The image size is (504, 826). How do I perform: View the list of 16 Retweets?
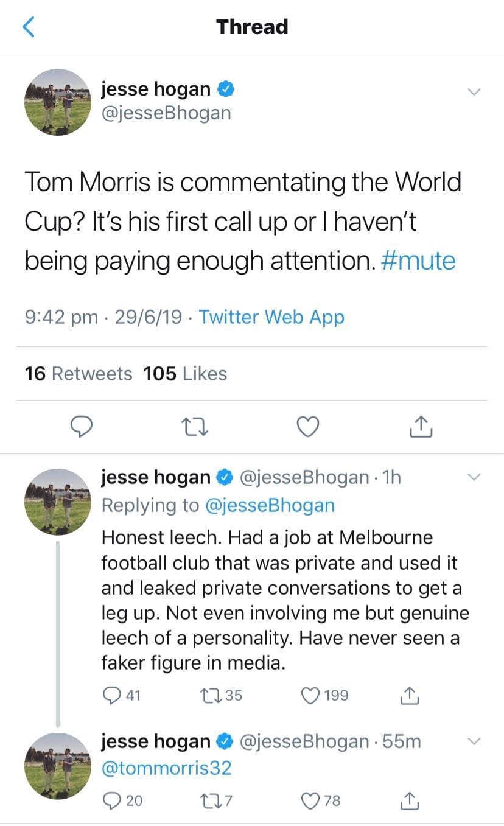pos(78,374)
